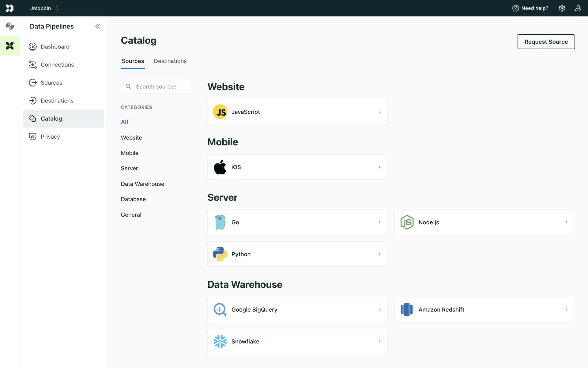Expand the Python source chevron
This screenshot has width=588, height=368.
tap(379, 254)
